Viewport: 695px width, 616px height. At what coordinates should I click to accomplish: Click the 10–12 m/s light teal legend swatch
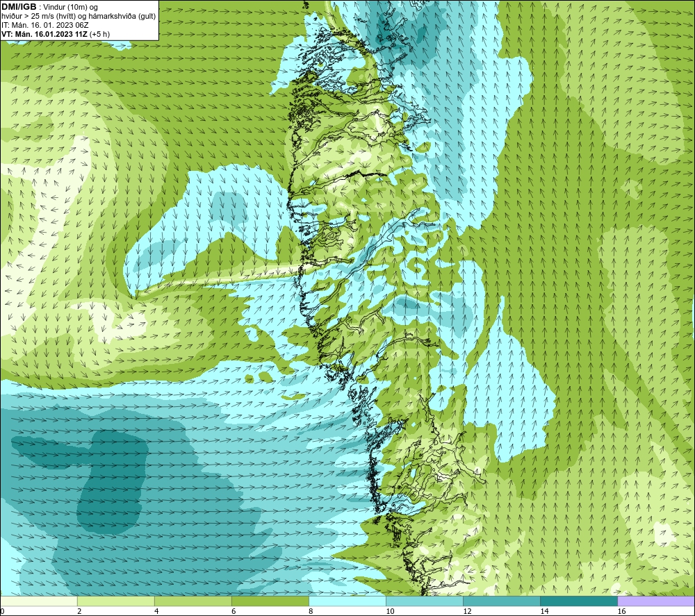coord(424,601)
